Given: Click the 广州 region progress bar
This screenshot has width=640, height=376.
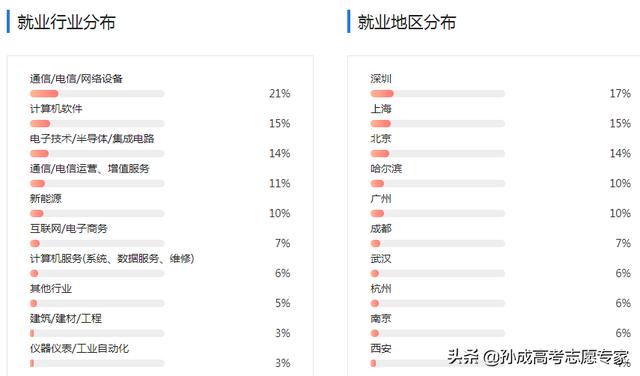Looking at the screenshot, I should [438, 214].
